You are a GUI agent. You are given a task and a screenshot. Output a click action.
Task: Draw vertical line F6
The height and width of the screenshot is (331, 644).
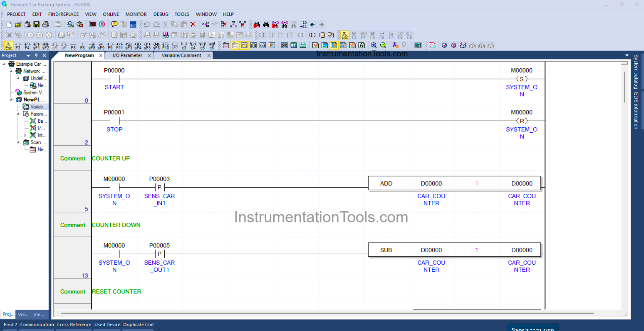pos(83,46)
